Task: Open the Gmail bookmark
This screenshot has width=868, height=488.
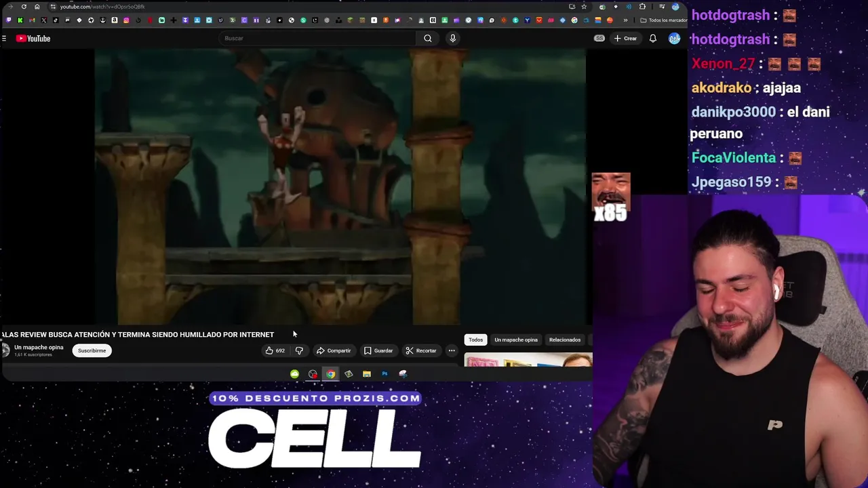Action: coord(32,20)
